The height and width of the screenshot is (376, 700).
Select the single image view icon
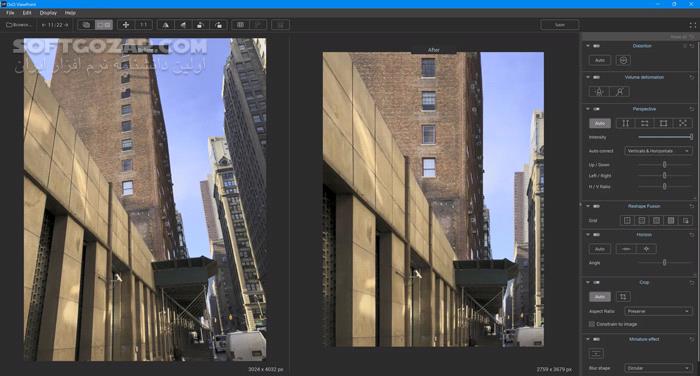[86, 25]
